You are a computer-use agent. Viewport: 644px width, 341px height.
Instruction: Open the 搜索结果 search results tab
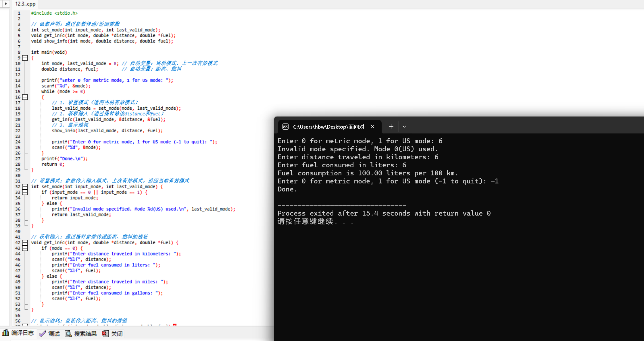[x=85, y=334]
